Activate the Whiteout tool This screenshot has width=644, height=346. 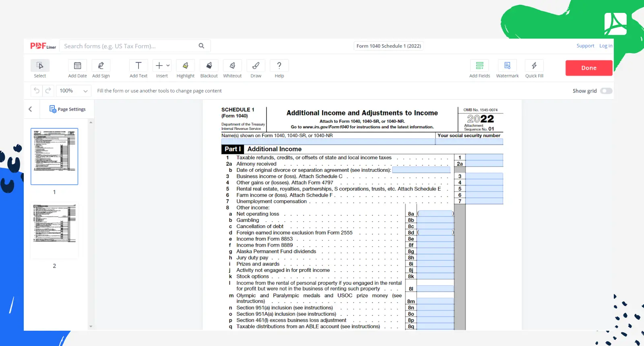(x=232, y=69)
